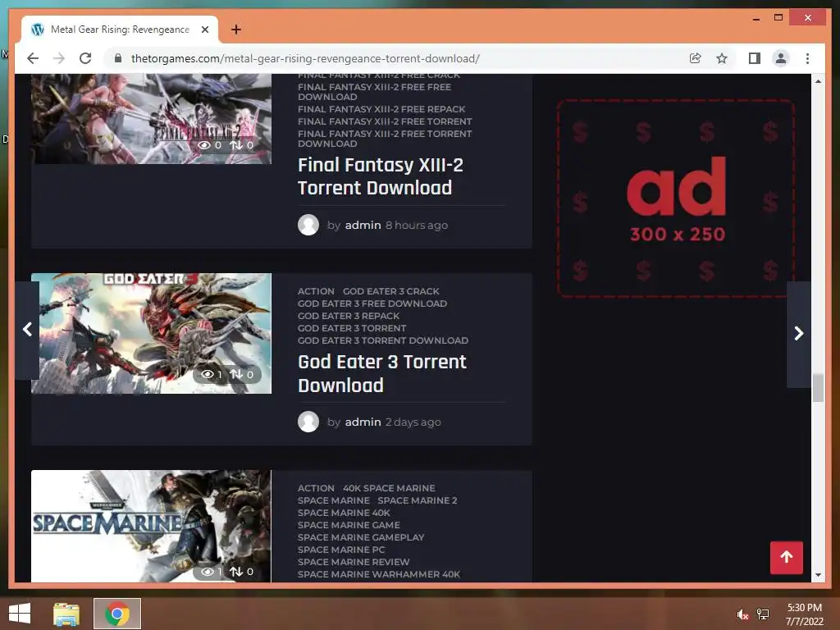Open File Explorer from taskbar
This screenshot has width=840, height=630.
tap(66, 614)
